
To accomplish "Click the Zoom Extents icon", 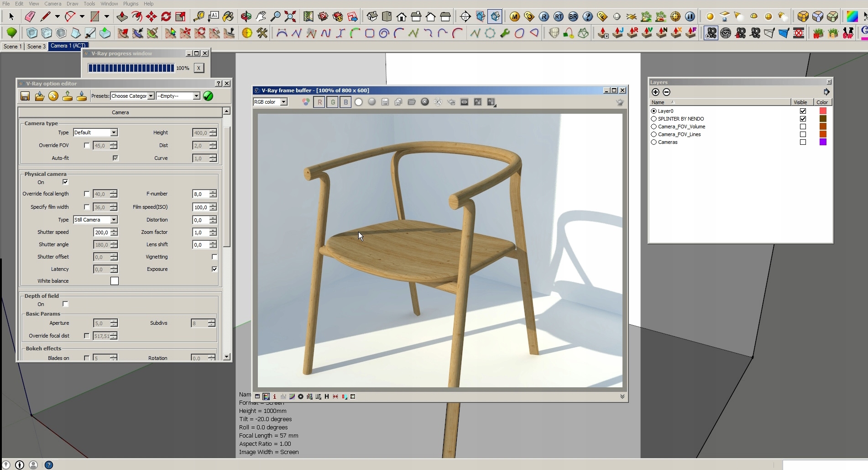I will pos(290,17).
